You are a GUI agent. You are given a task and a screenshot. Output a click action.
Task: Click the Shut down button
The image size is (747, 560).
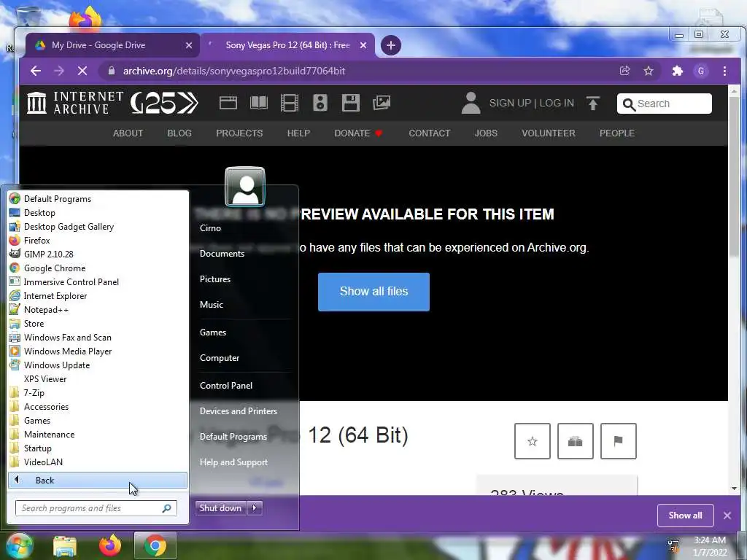coord(221,508)
